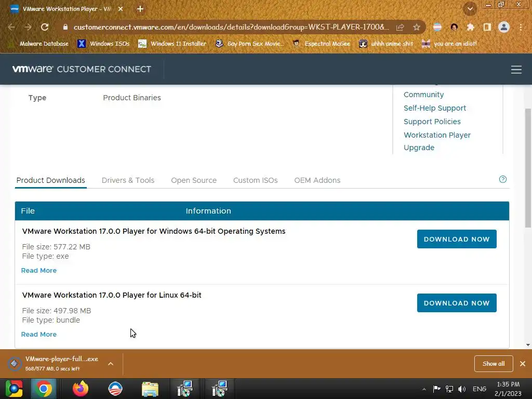
Task: Click the help question mark icon
Action: coord(503,179)
